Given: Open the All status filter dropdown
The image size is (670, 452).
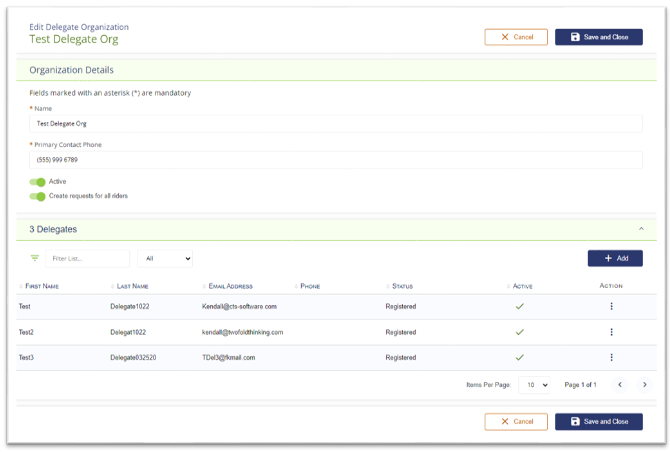Looking at the screenshot, I should point(165,258).
